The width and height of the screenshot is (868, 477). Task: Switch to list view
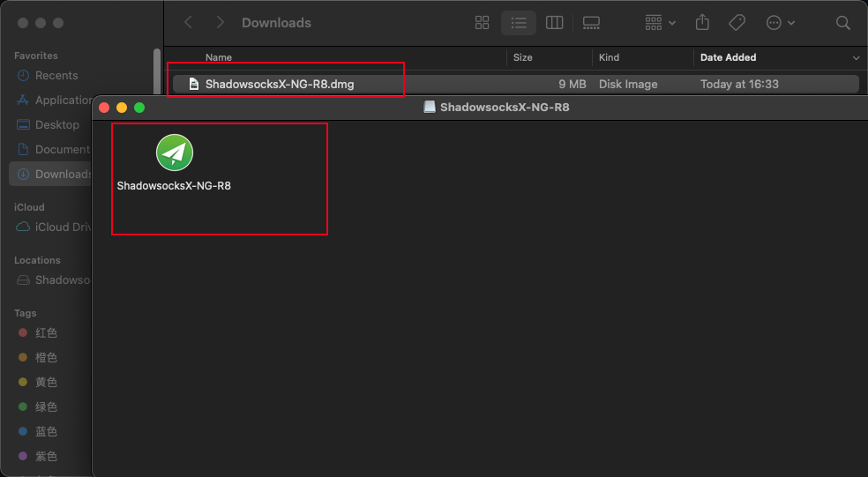(x=518, y=23)
